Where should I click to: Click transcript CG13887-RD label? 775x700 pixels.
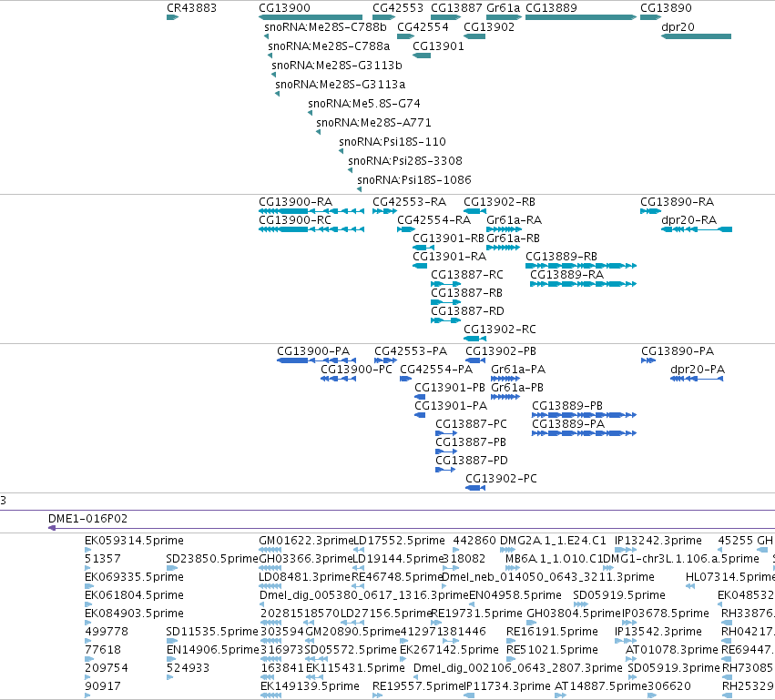pyautogui.click(x=467, y=311)
